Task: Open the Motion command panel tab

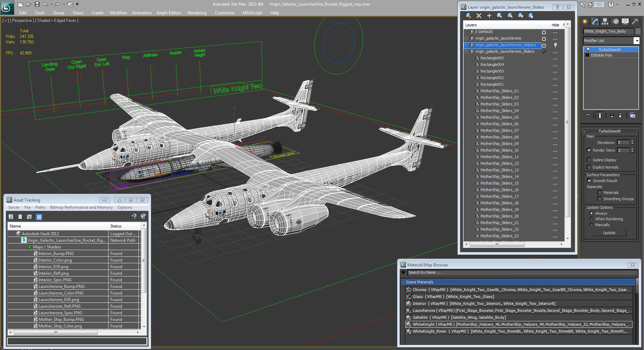Action: pyautogui.click(x=616, y=22)
